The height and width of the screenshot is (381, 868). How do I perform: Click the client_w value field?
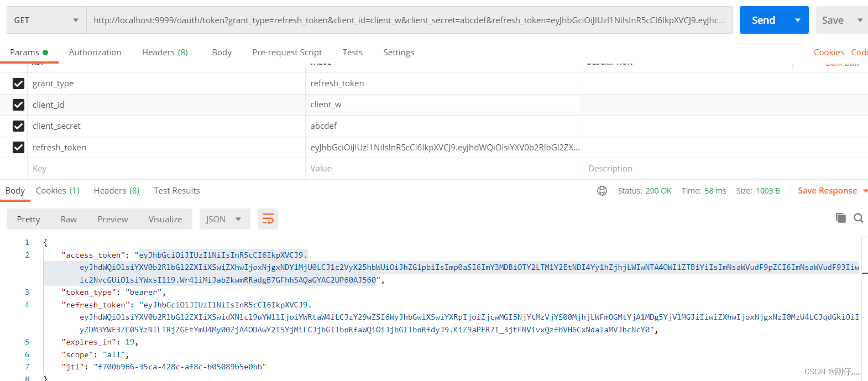(x=445, y=104)
